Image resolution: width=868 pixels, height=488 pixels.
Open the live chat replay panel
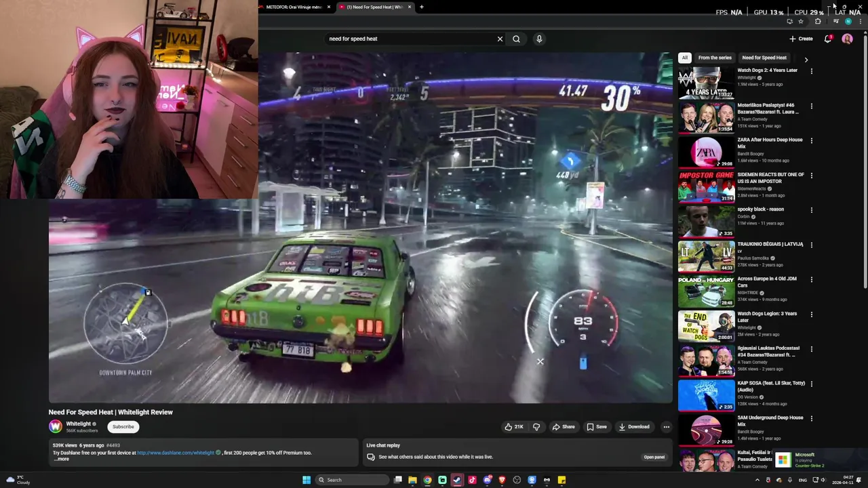[x=654, y=457]
